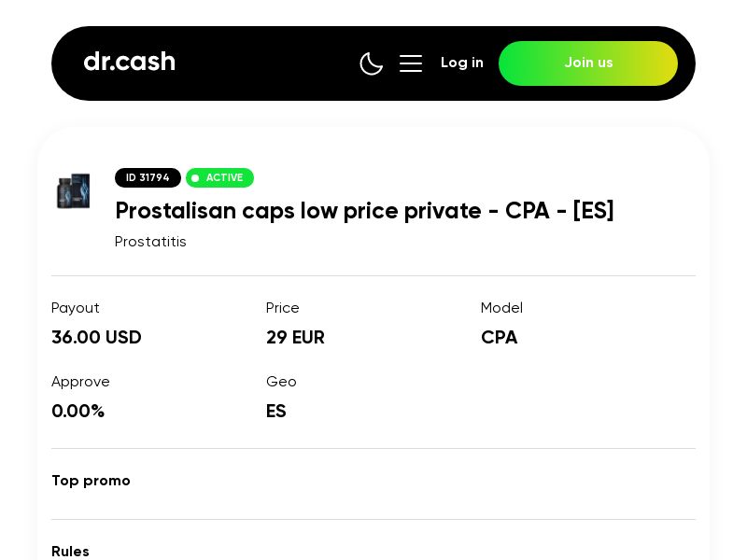Click the 0.00% approve rate

point(78,411)
